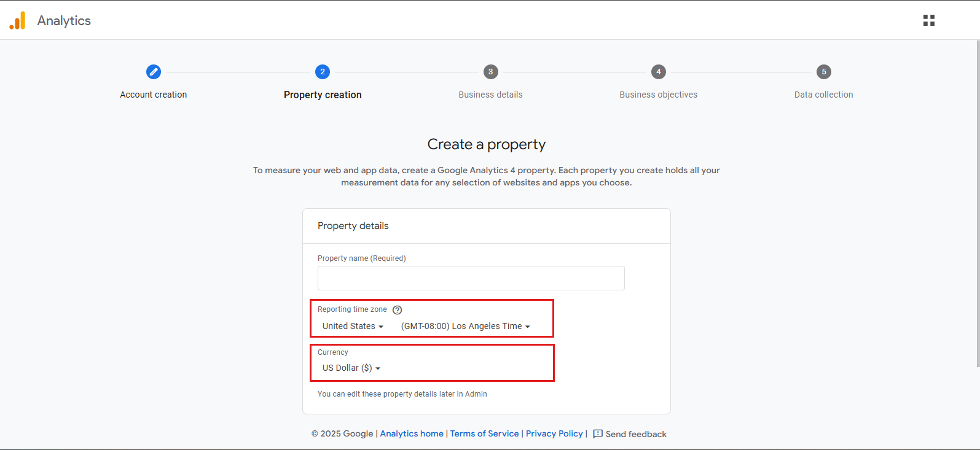Click the 'Property name (Required)' label
Image resolution: width=980 pixels, height=450 pixels.
(x=362, y=258)
